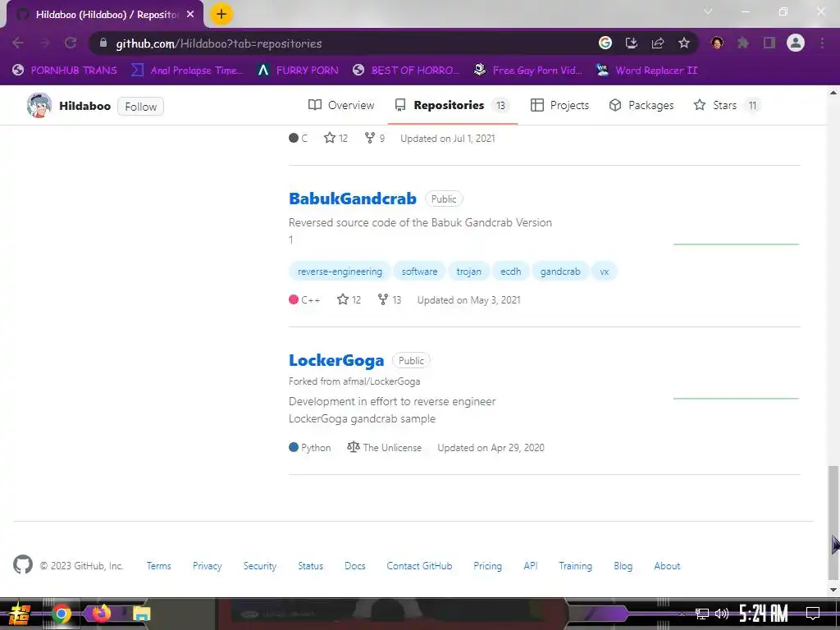Image resolution: width=840 pixels, height=630 pixels.
Task: Click Hildaboo's profile avatar
Action: [39, 106]
